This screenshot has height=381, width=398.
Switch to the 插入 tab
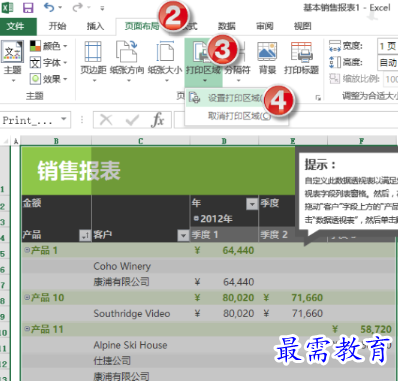(95, 26)
